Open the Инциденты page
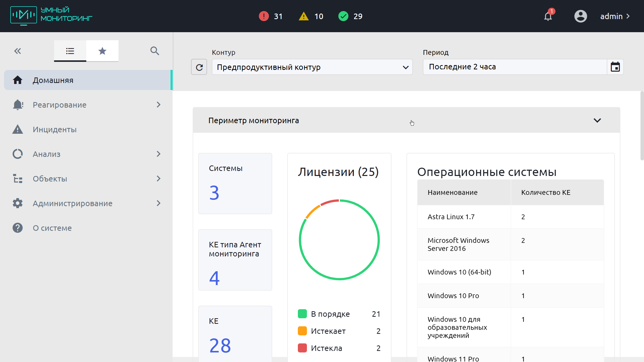 tap(55, 129)
